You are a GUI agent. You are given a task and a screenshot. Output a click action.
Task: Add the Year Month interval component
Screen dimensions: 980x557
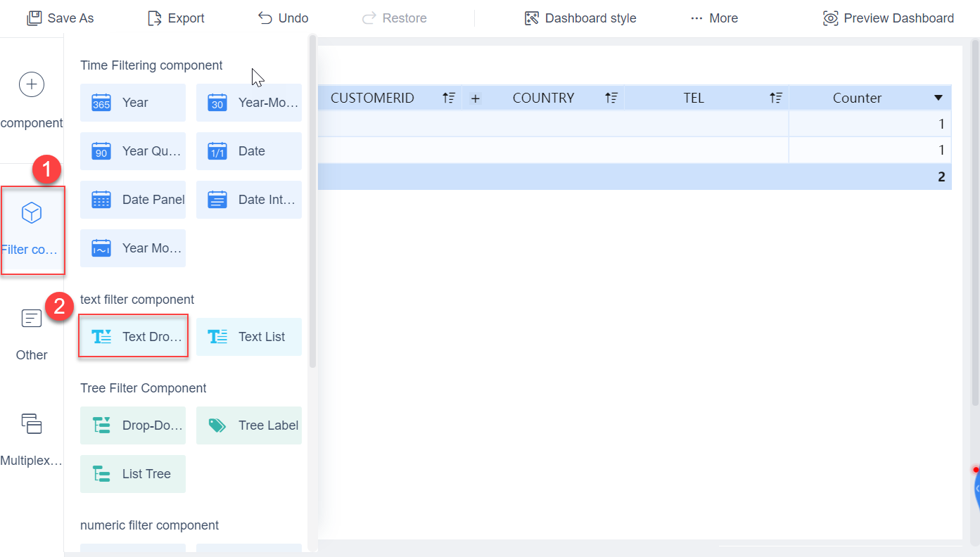133,248
